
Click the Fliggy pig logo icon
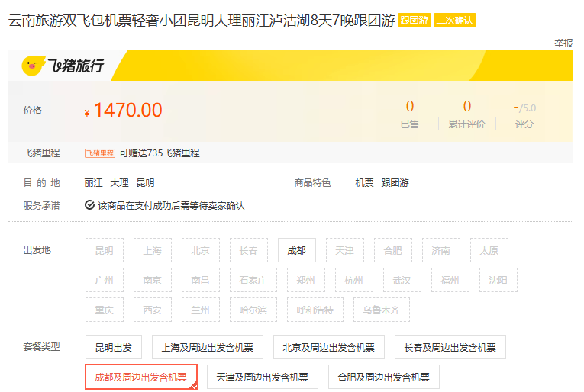(33, 66)
